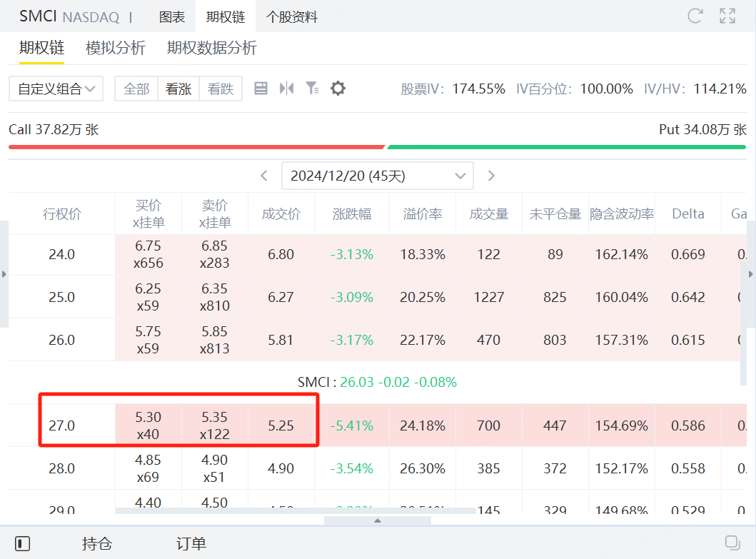Click the red Call volume bar
Screen dimensions: 756x559
(197, 146)
